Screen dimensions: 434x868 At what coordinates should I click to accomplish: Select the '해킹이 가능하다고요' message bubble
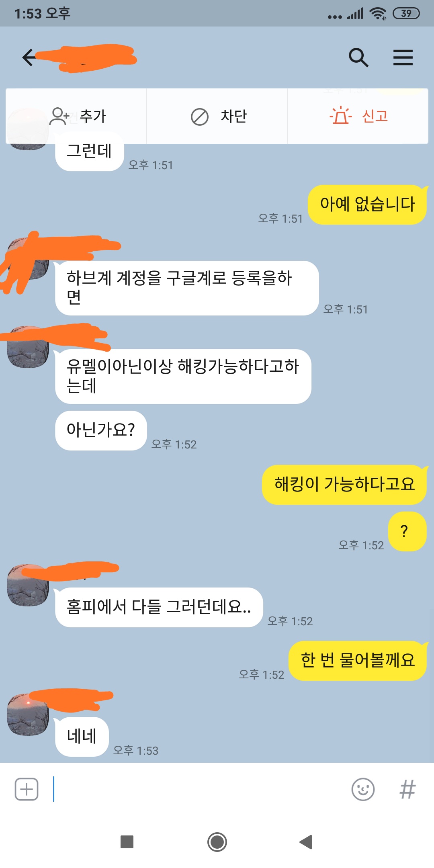click(344, 484)
